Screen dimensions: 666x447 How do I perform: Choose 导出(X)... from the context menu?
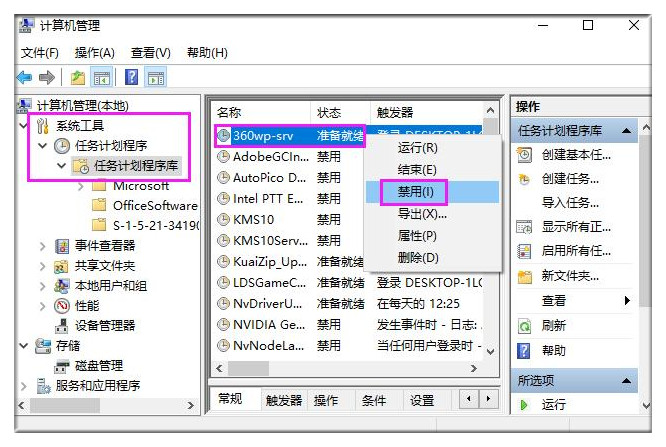tap(432, 214)
